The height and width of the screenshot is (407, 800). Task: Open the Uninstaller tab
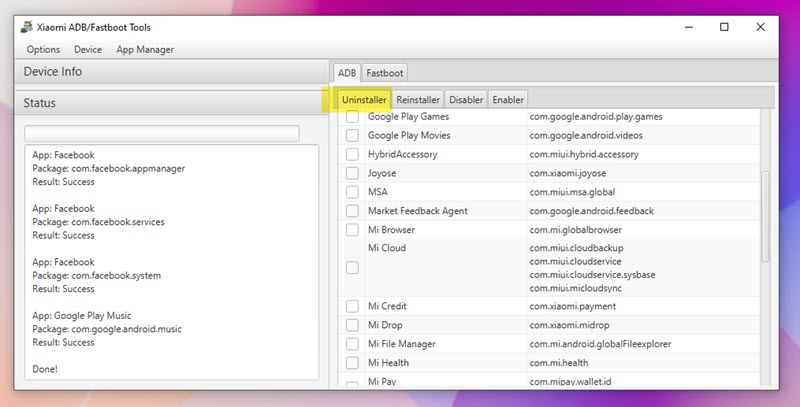pyautogui.click(x=363, y=99)
